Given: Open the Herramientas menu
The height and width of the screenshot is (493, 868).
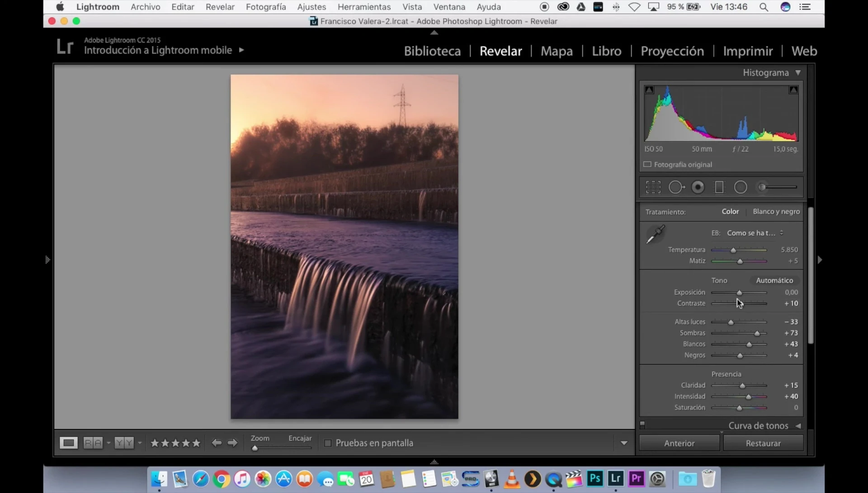Looking at the screenshot, I should 364,7.
